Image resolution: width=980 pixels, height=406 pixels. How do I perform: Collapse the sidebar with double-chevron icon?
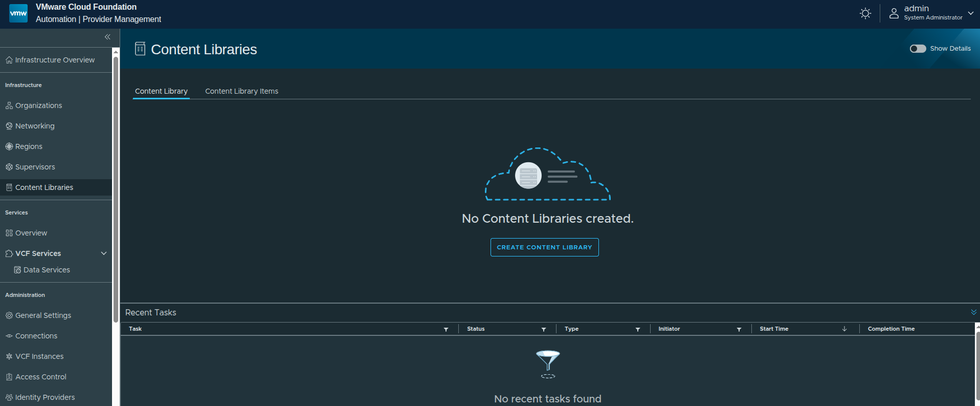click(107, 37)
